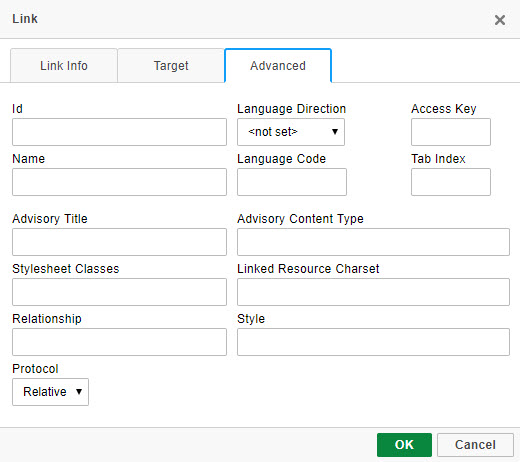520x462 pixels.
Task: Click the Cancel button
Action: [475, 445]
